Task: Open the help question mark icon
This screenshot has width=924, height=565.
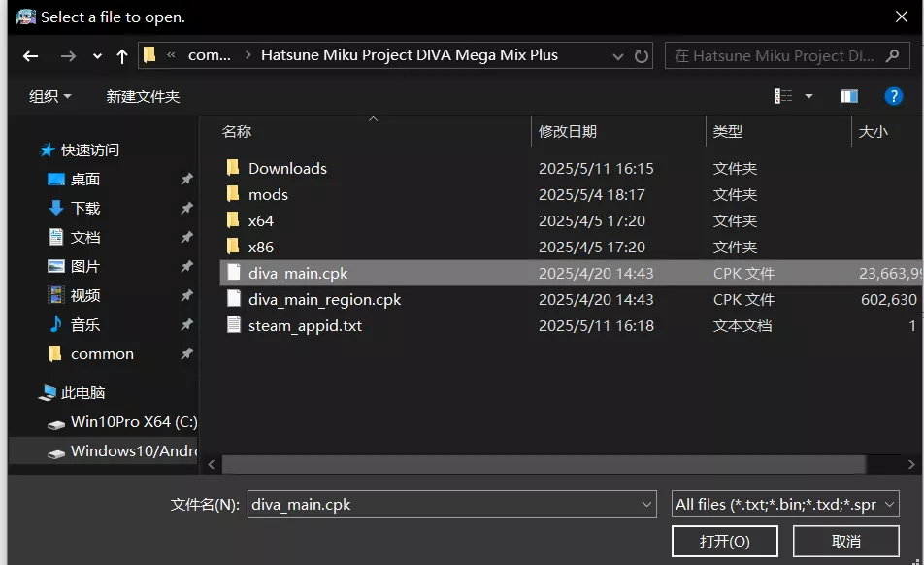Action: tap(893, 96)
